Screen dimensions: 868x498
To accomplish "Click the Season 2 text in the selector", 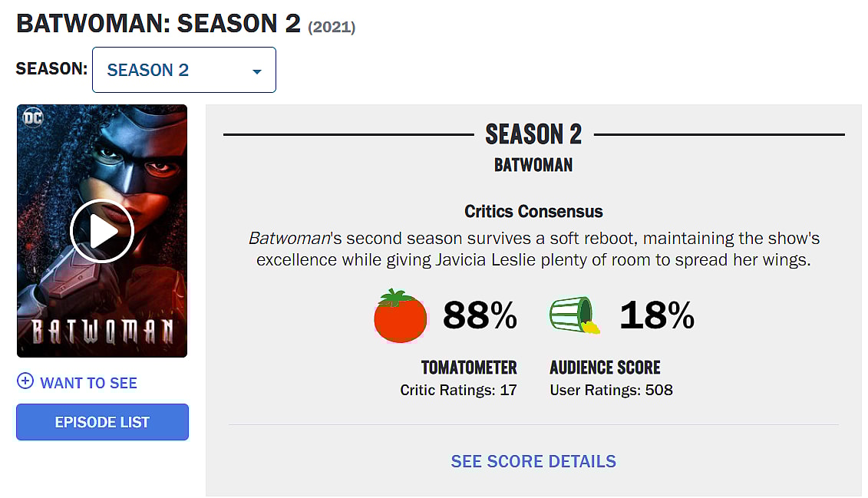I will tap(148, 71).
